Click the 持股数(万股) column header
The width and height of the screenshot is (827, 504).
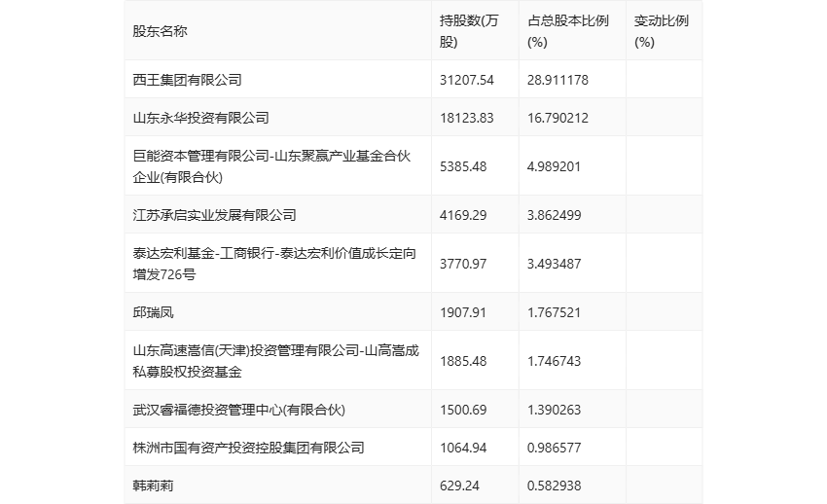469,32
